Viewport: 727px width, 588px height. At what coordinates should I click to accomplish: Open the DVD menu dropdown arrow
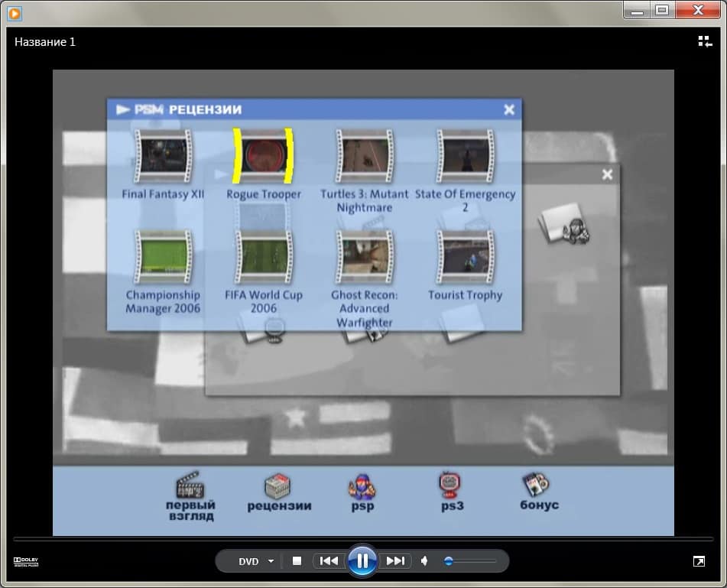(271, 561)
